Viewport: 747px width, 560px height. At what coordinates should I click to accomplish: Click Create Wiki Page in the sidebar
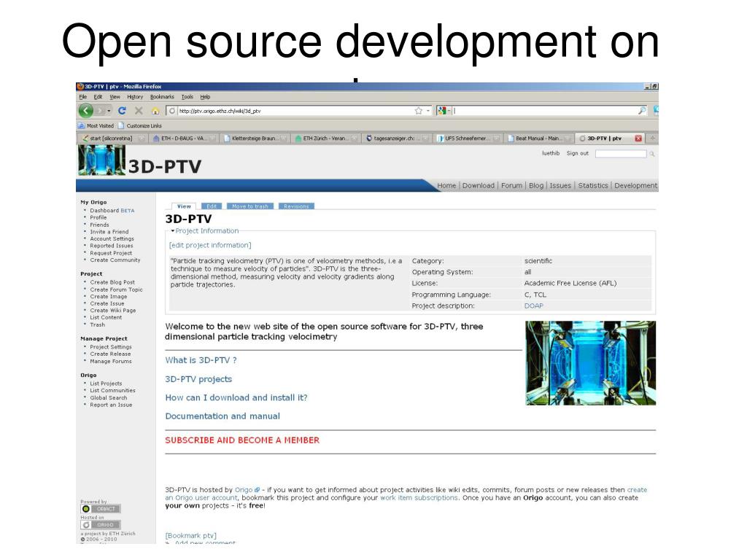113,311
